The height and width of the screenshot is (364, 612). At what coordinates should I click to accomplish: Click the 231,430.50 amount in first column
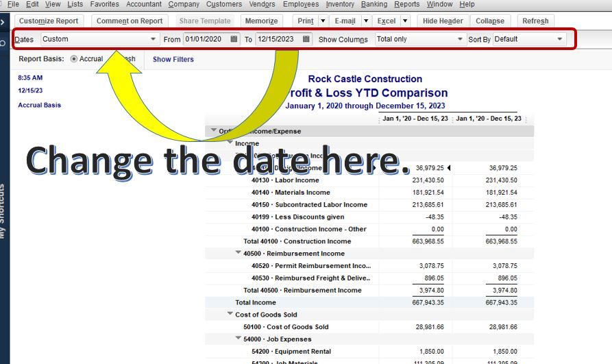click(x=428, y=180)
